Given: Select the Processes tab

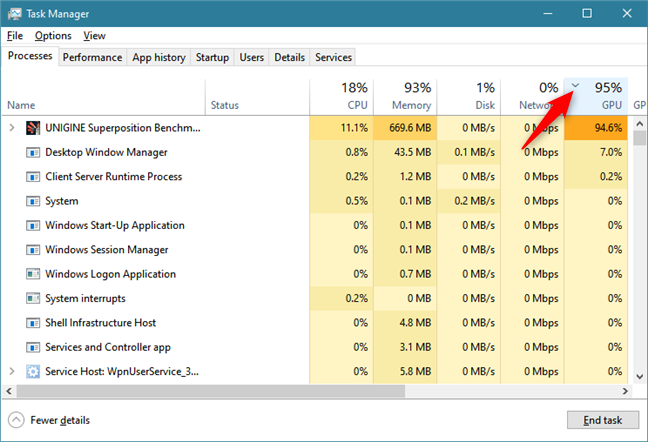Looking at the screenshot, I should tap(30, 56).
